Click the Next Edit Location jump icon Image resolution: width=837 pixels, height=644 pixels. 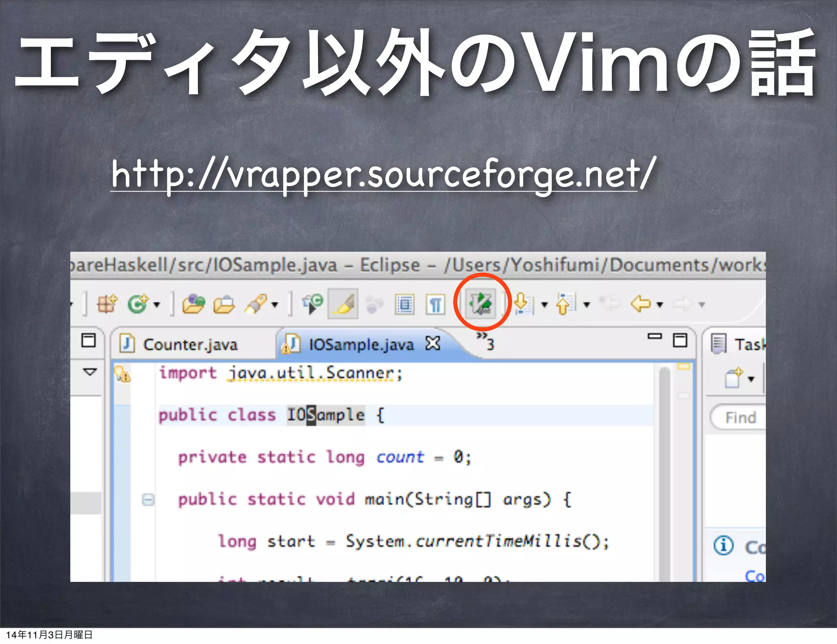point(313,304)
